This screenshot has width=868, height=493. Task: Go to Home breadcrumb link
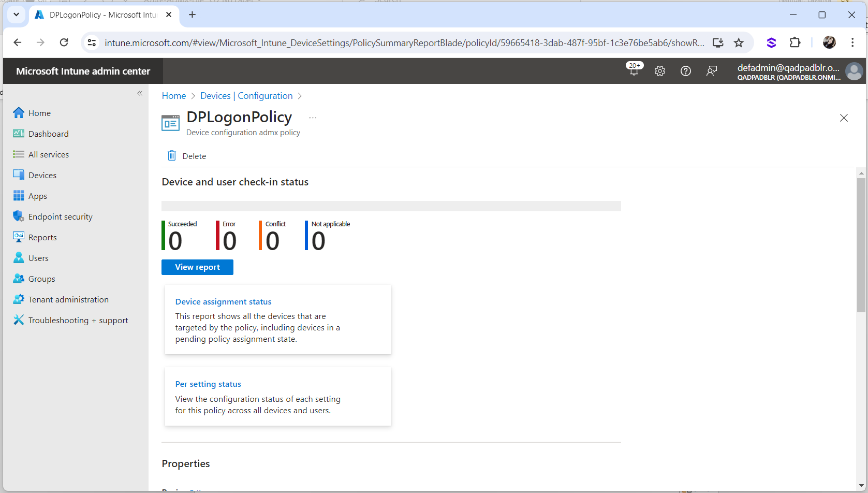click(173, 96)
